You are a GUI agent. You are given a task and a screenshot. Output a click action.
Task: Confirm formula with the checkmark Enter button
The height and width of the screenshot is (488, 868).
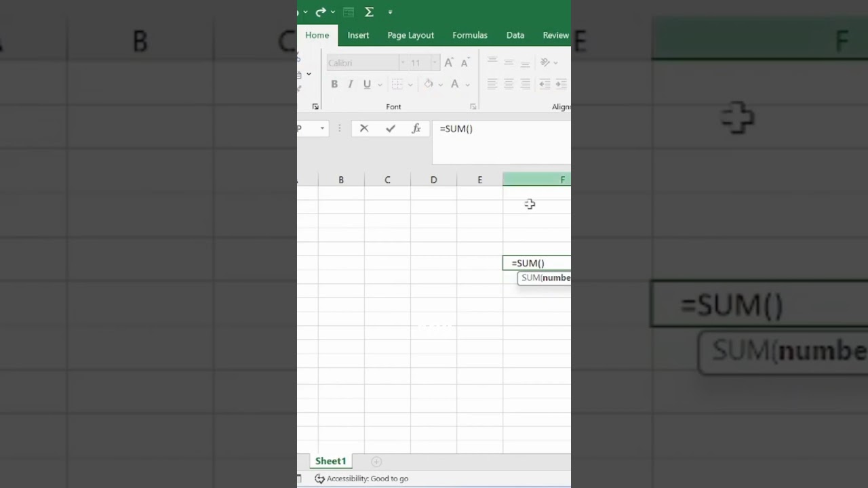[x=390, y=128]
